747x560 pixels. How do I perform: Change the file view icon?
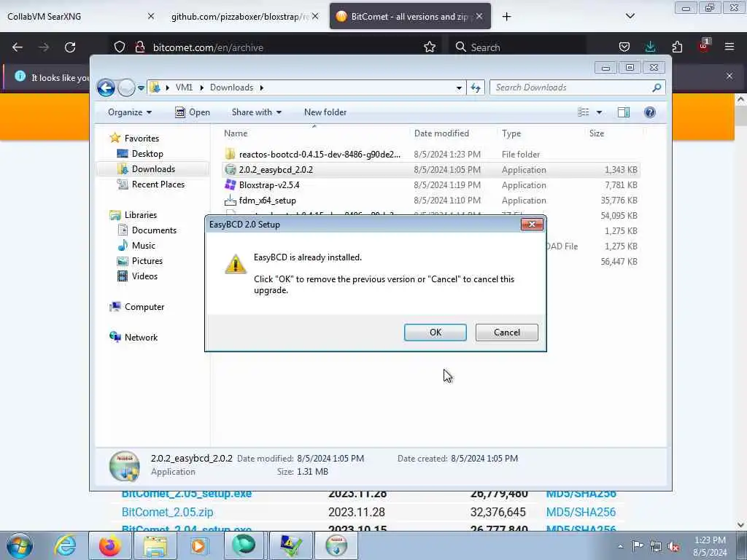583,112
